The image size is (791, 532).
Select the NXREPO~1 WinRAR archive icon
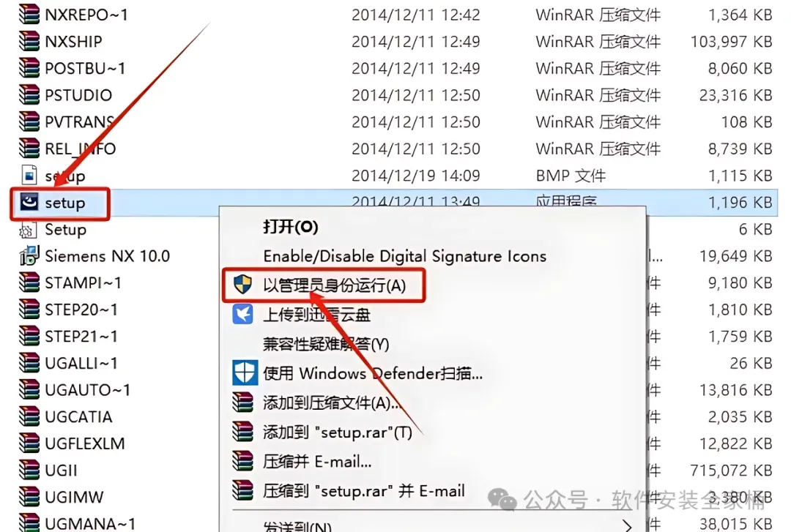[29, 15]
